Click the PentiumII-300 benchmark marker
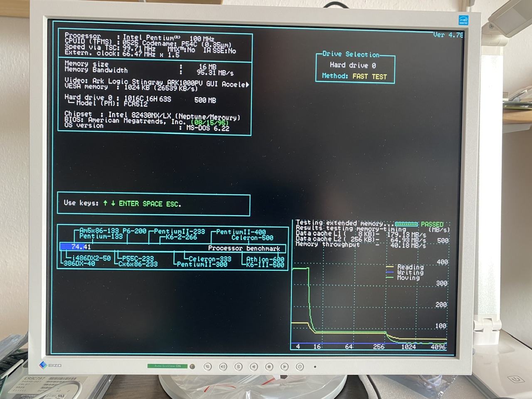The image size is (532, 399). 202,264
